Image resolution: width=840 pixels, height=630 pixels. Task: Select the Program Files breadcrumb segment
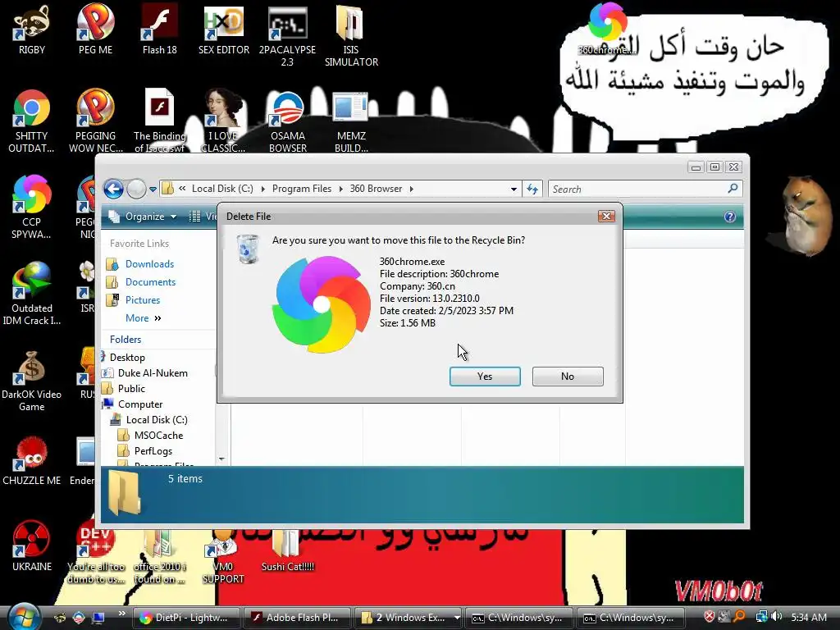pyautogui.click(x=302, y=189)
